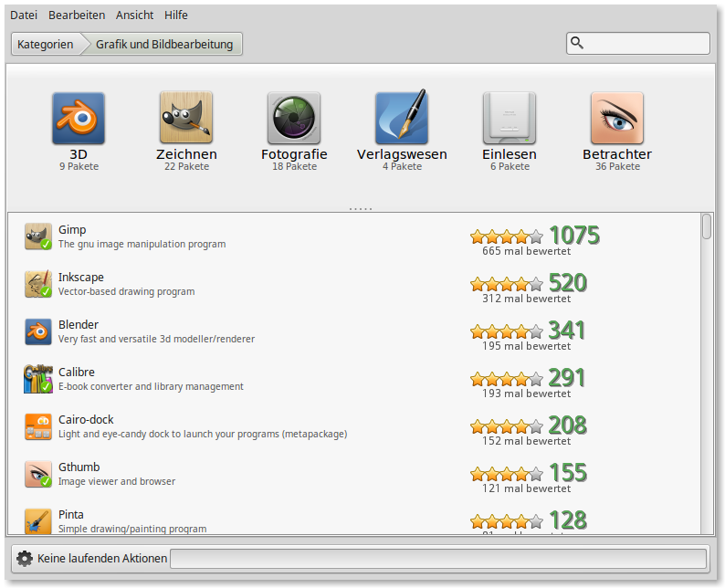This screenshot has height=588, width=725.
Task: Click the star rating for Inkscape
Action: [507, 284]
